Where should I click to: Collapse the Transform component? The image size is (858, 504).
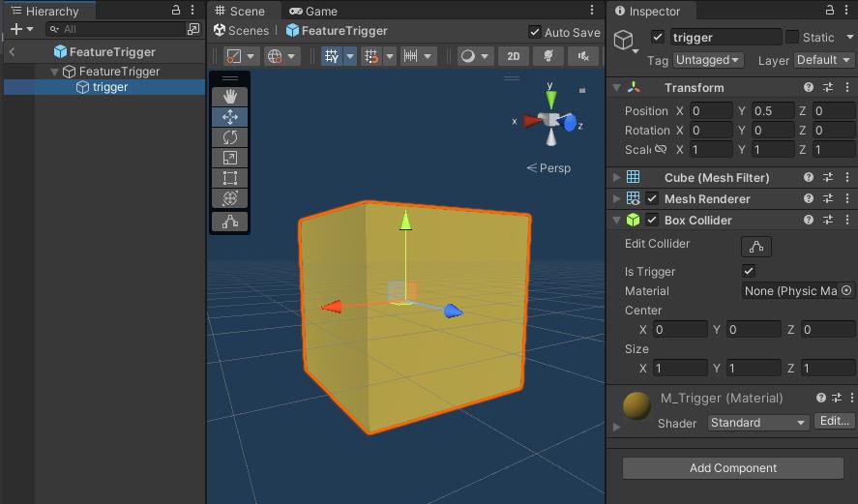tap(617, 88)
